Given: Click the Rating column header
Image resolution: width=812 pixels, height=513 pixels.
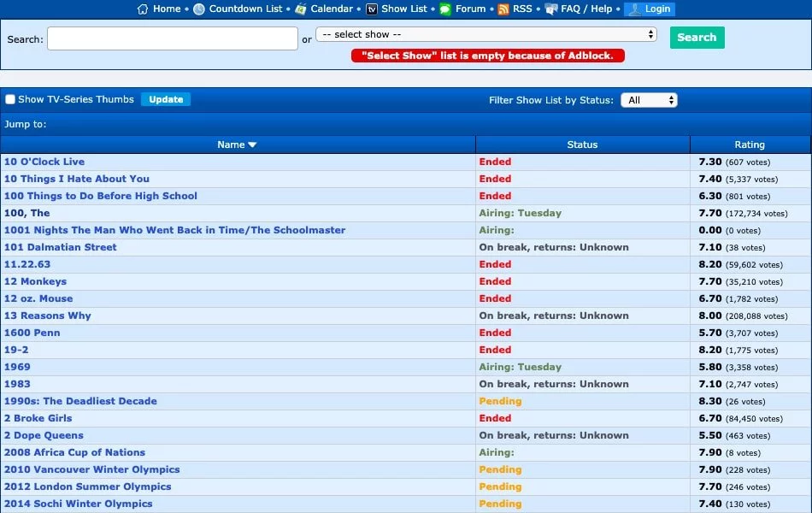Looking at the screenshot, I should click(x=750, y=145).
